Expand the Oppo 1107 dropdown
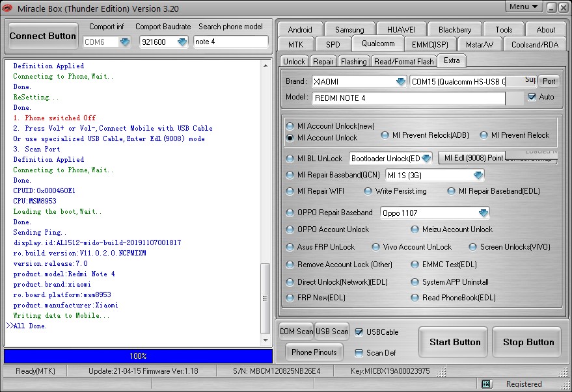This screenshot has height=392, width=572. coord(483,213)
